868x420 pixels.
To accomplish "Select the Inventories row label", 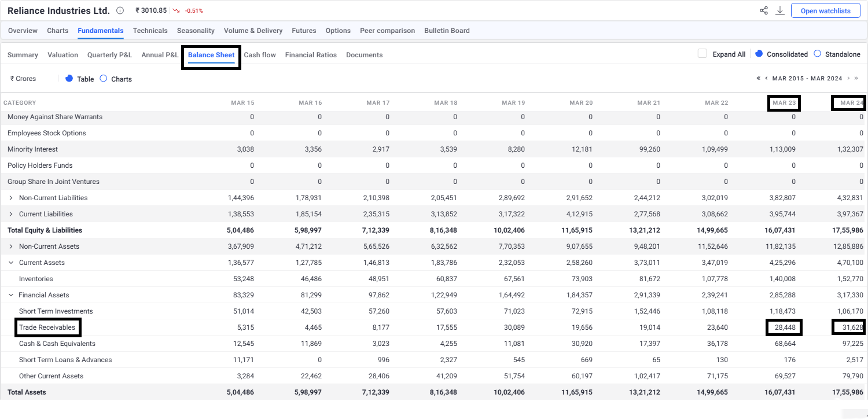I will pos(36,279).
